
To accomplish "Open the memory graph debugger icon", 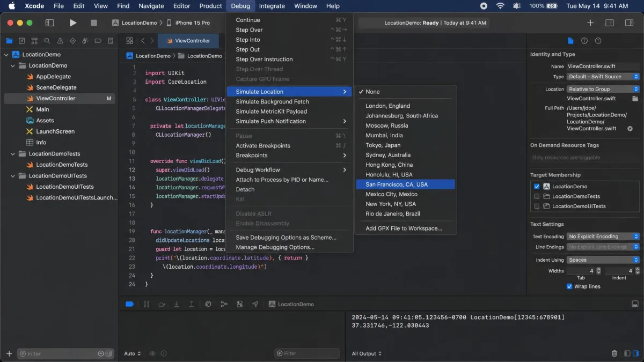I will click(x=224, y=304).
